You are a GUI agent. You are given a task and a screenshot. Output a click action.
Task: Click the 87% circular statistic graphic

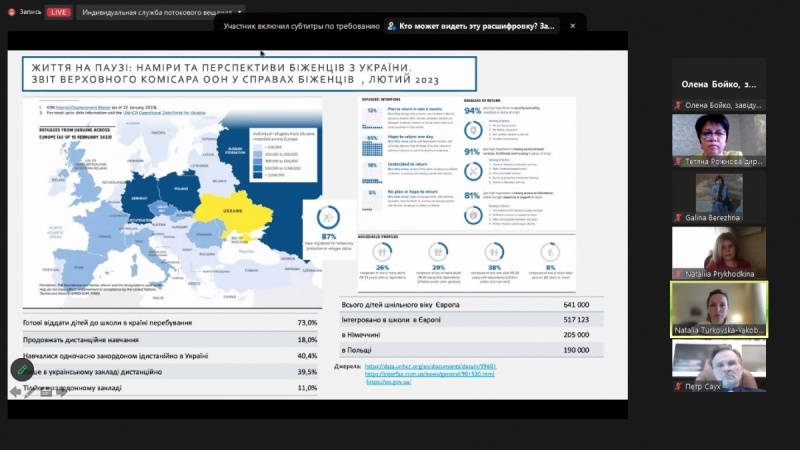pyautogui.click(x=329, y=218)
